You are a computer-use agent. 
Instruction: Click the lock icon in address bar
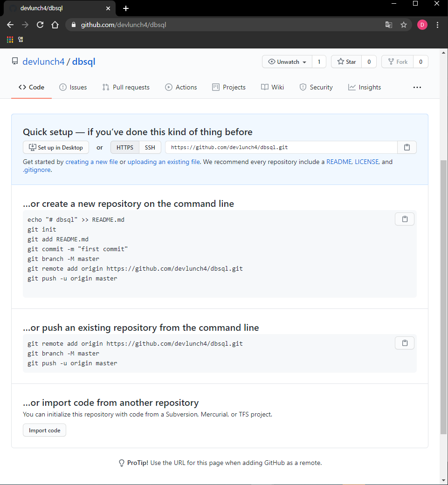click(74, 25)
